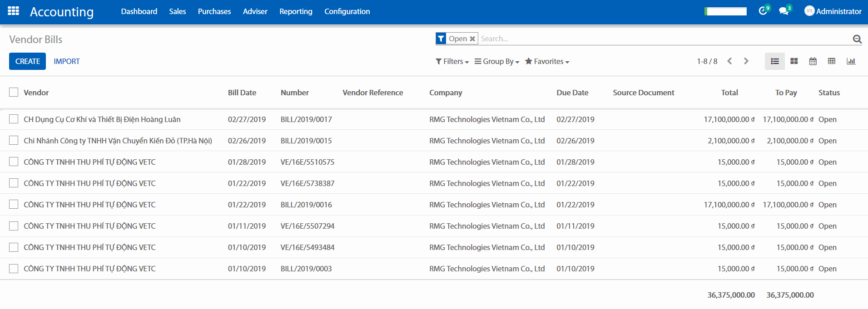Open the Group By dropdown
Screen dimensions: 868x309
[x=497, y=61]
